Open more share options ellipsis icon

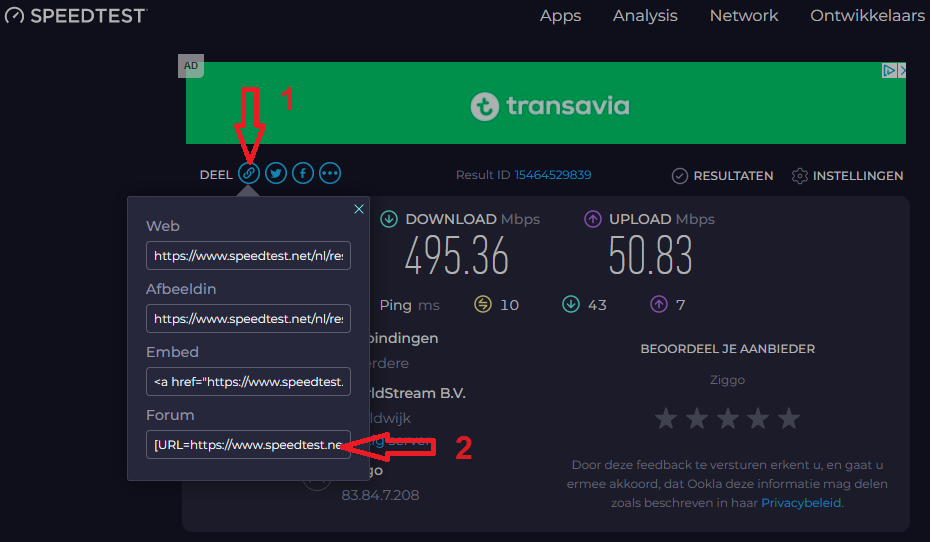pyautogui.click(x=330, y=174)
